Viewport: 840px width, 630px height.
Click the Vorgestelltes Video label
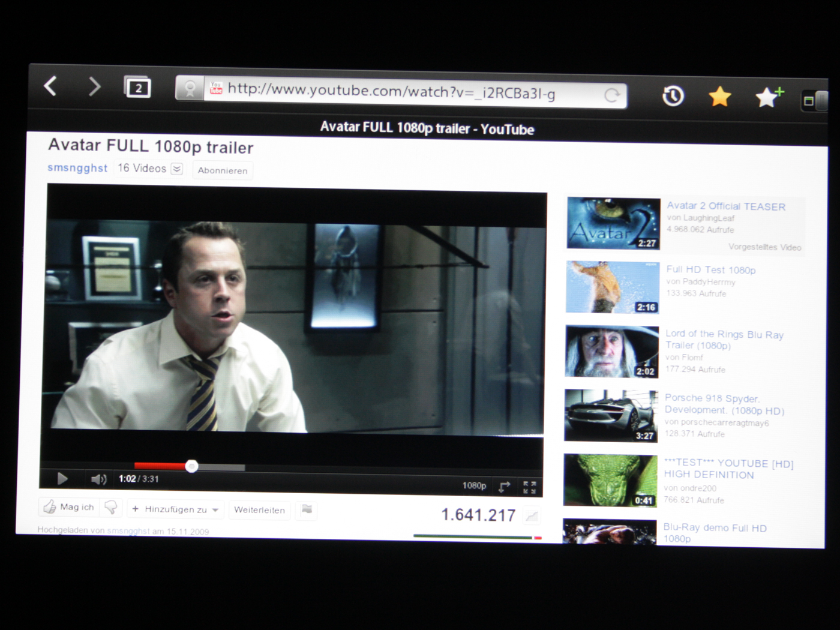click(765, 247)
